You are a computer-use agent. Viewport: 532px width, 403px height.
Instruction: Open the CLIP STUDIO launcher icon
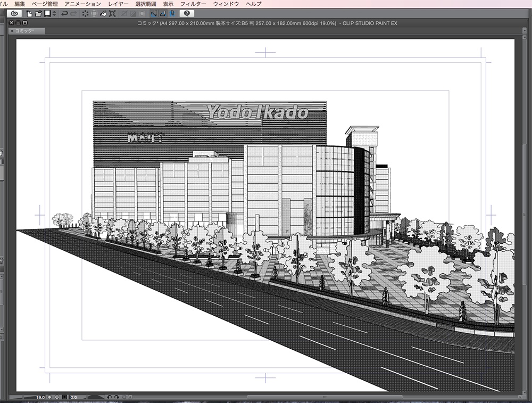14,14
